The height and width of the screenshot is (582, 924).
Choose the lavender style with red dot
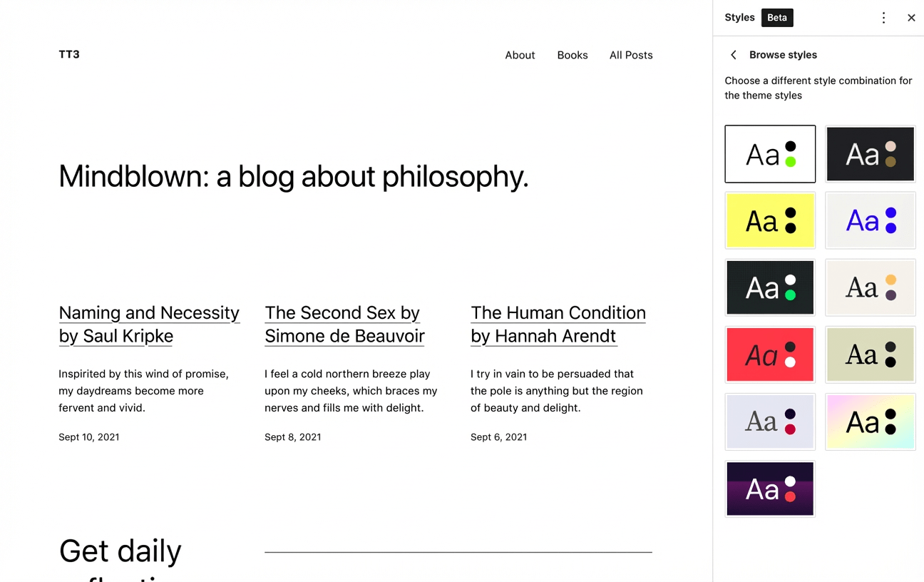pyautogui.click(x=770, y=422)
